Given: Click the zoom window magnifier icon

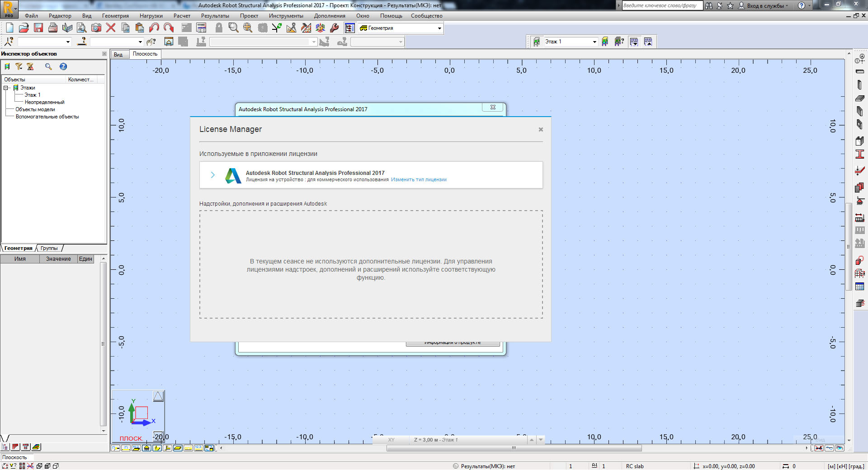Looking at the screenshot, I should [233, 28].
